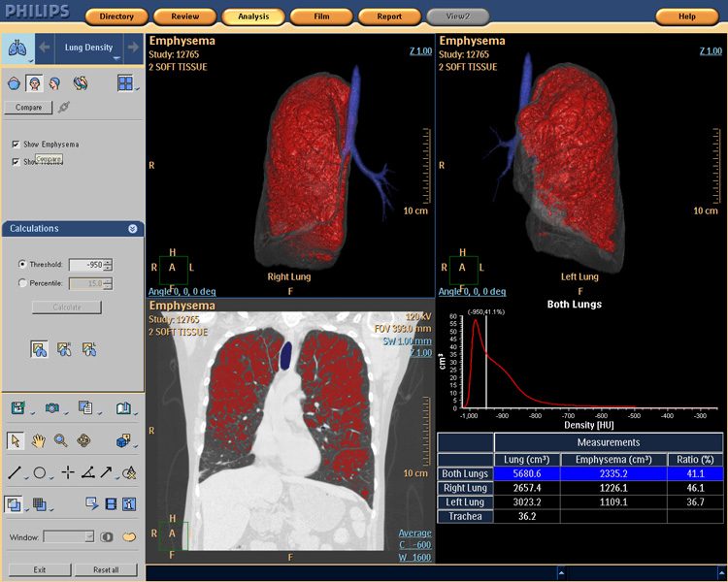Click the Compare button
728x582 pixels.
(x=28, y=108)
